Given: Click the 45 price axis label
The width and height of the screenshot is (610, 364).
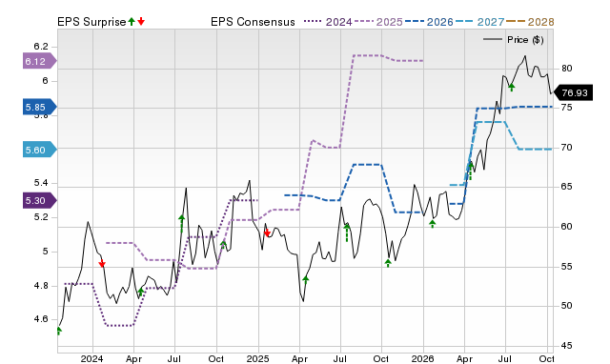Looking at the screenshot, I should (x=566, y=345).
